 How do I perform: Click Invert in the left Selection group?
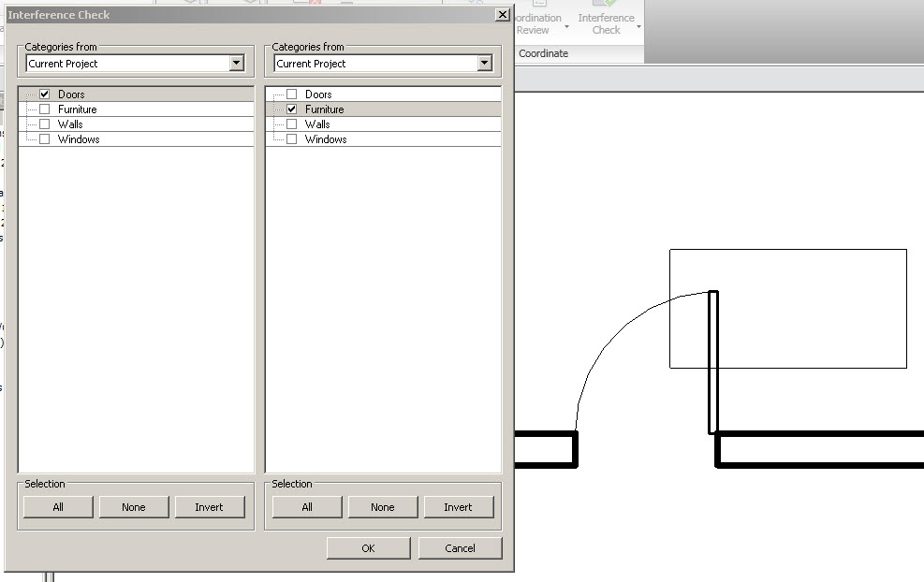[x=209, y=507]
